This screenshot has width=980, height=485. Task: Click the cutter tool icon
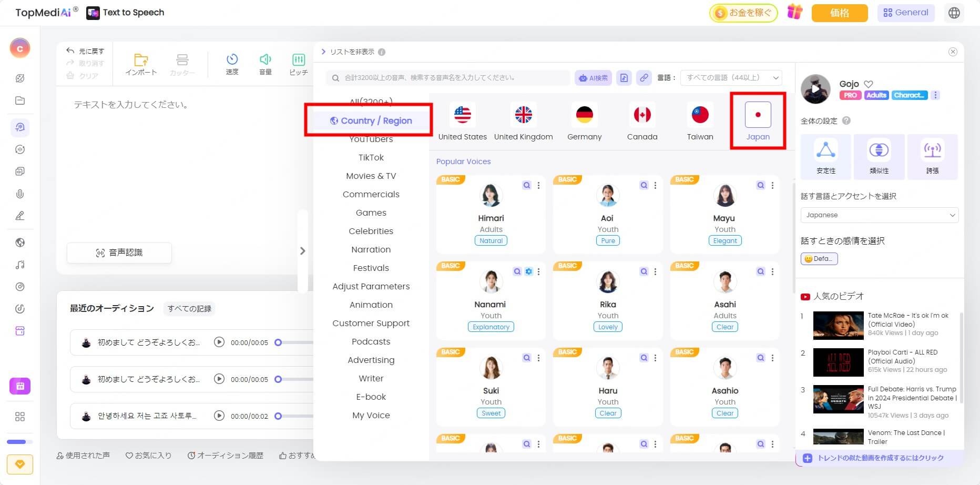tap(182, 60)
